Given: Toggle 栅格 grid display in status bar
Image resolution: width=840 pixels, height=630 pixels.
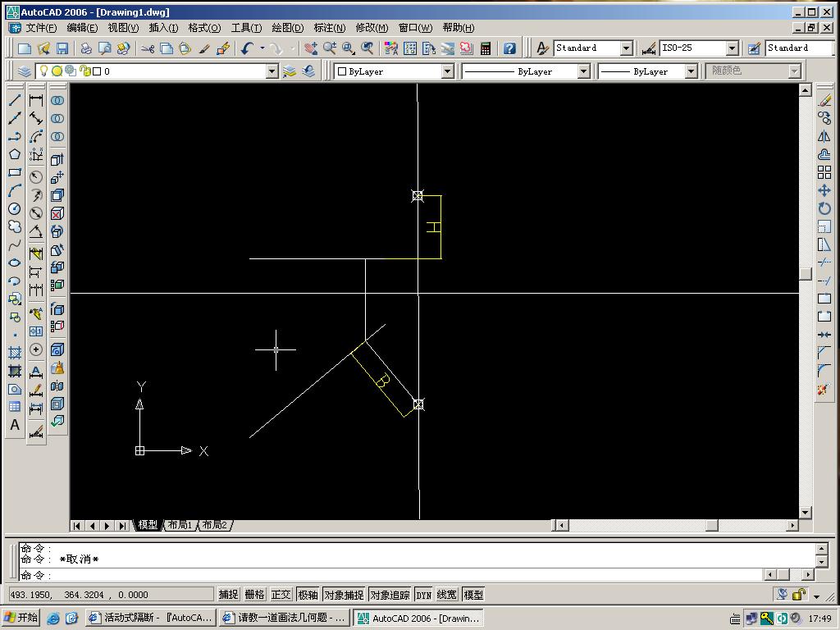Looking at the screenshot, I should pyautogui.click(x=254, y=595).
